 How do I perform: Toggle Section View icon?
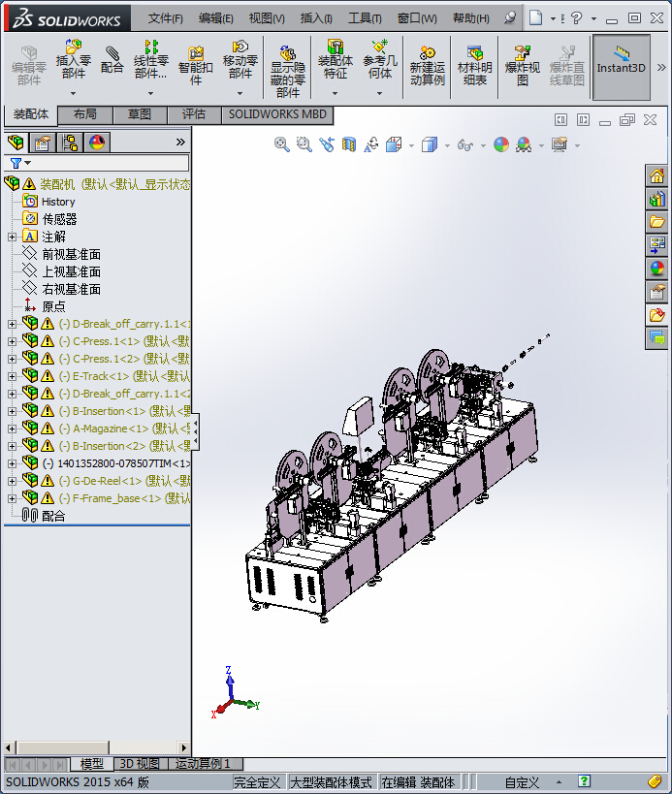click(349, 144)
